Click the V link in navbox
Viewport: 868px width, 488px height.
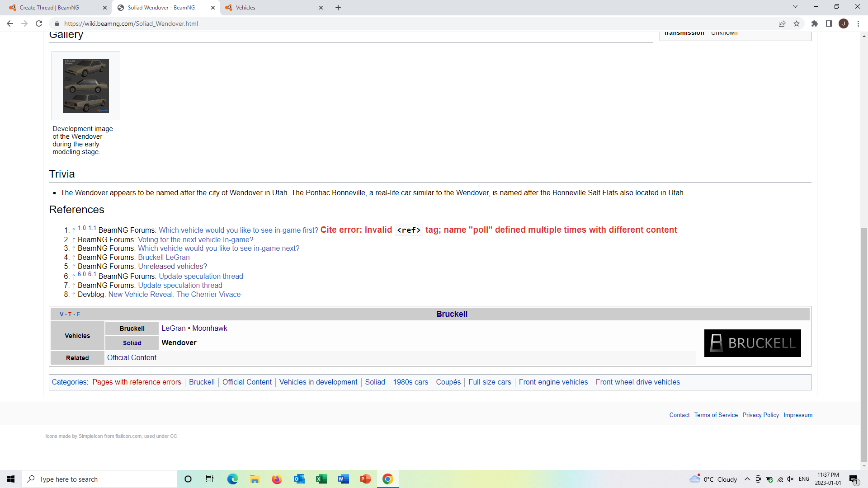click(x=62, y=314)
